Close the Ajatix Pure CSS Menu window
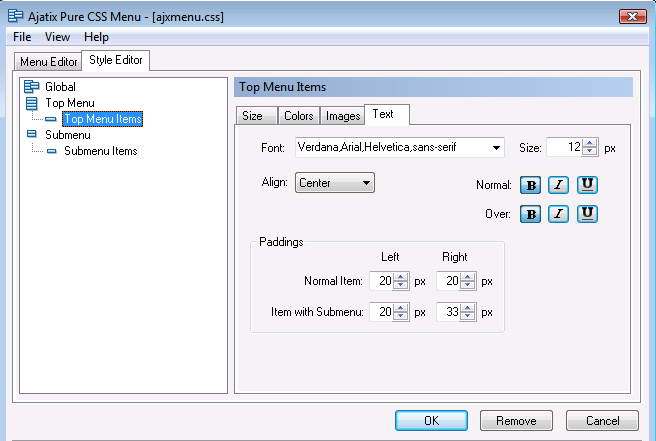 coord(633,16)
